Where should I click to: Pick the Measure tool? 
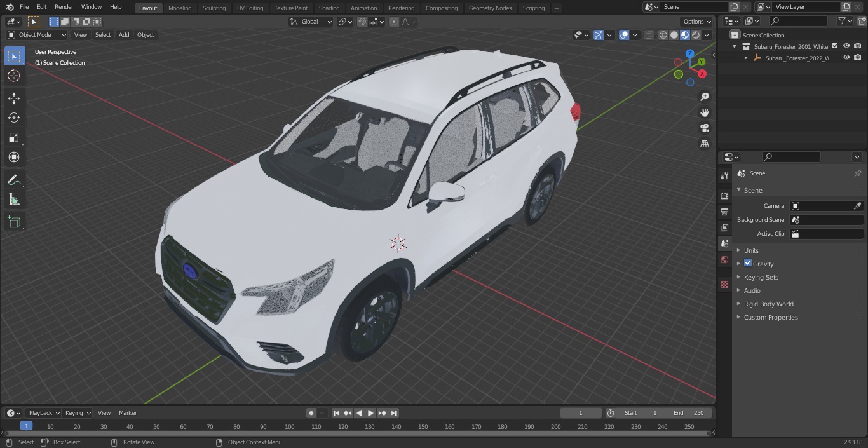click(x=14, y=200)
